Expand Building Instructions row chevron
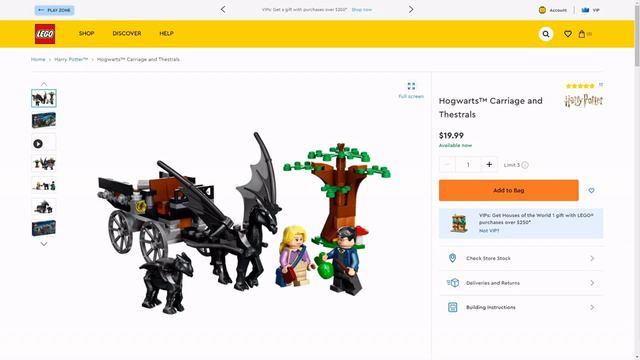Viewport: 640px width, 360px height. tap(592, 307)
